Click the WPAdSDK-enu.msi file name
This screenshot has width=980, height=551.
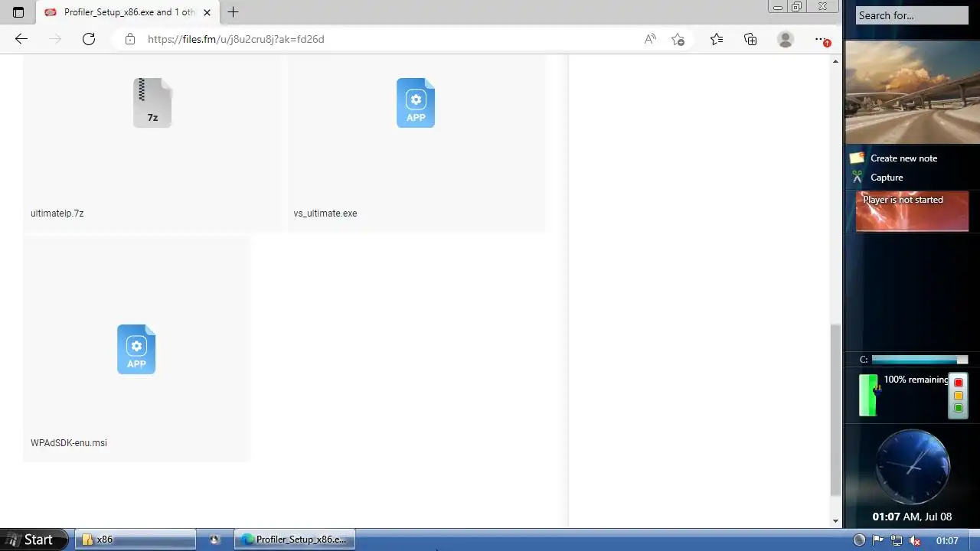69,443
